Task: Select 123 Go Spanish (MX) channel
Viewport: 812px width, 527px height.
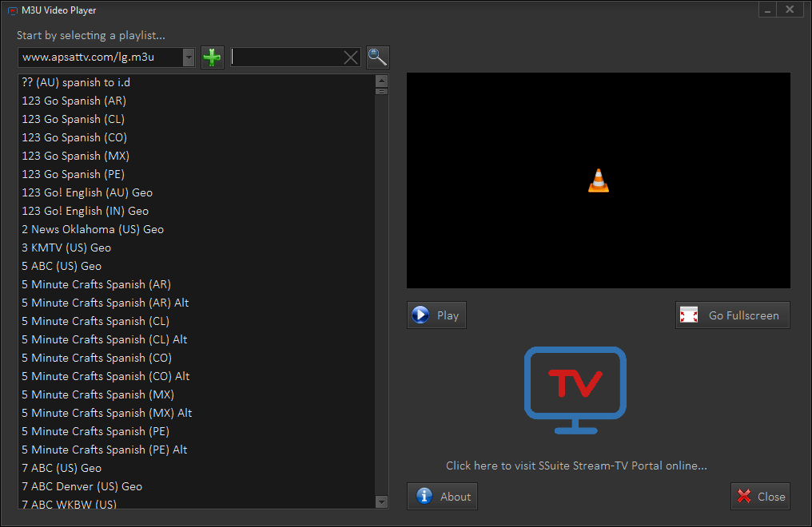Action: [x=75, y=156]
